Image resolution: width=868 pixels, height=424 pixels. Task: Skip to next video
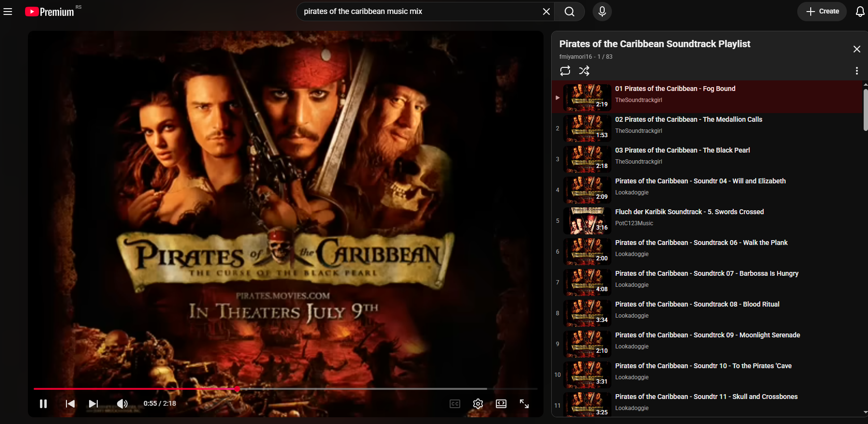pyautogui.click(x=93, y=404)
